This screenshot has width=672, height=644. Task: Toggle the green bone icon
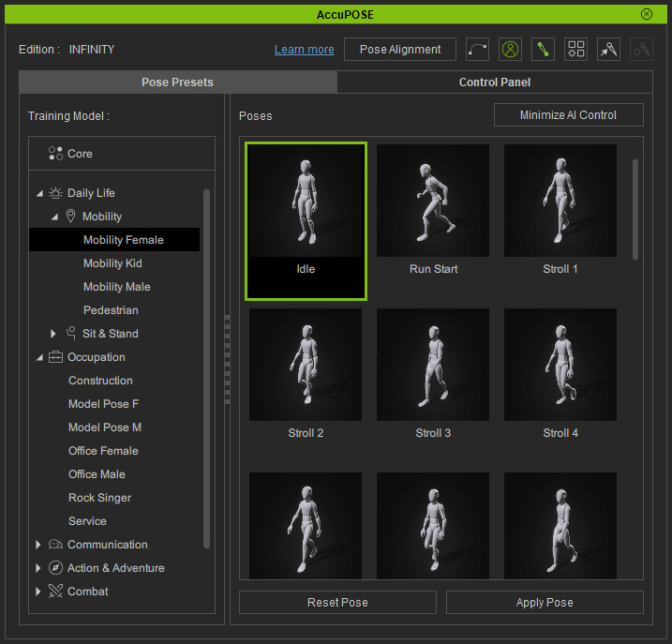(543, 50)
